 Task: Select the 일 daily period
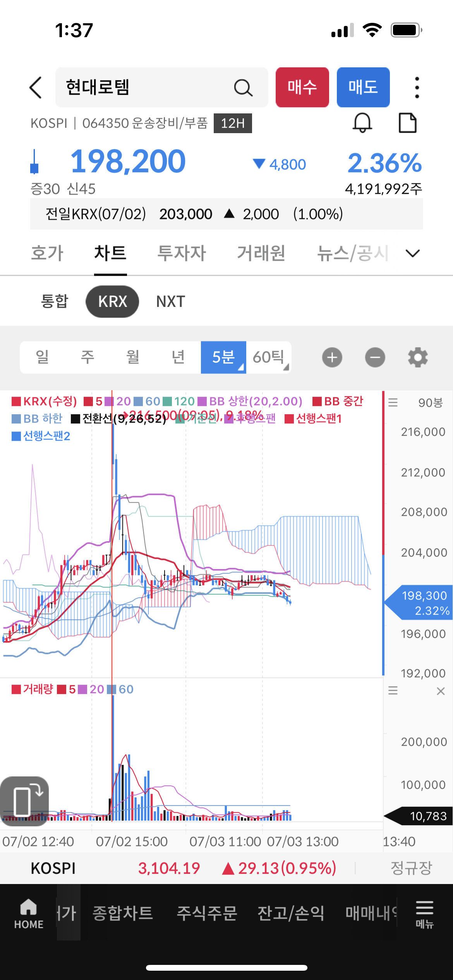point(42,357)
